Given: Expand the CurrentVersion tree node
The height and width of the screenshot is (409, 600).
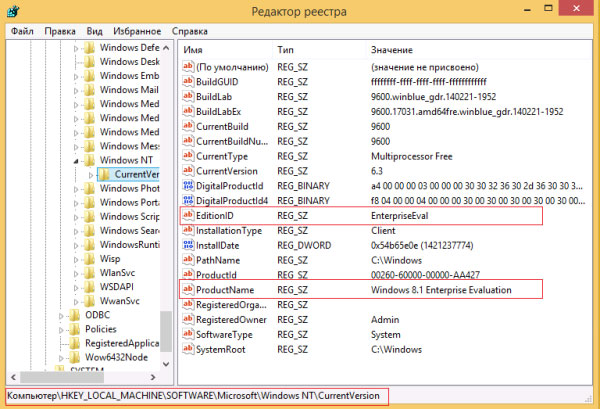Looking at the screenshot, I should pyautogui.click(x=91, y=175).
